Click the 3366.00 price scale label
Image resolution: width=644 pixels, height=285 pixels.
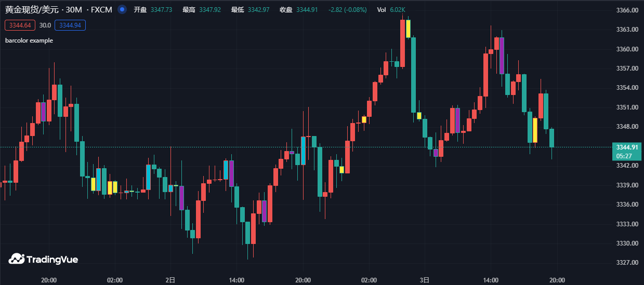[x=626, y=10]
